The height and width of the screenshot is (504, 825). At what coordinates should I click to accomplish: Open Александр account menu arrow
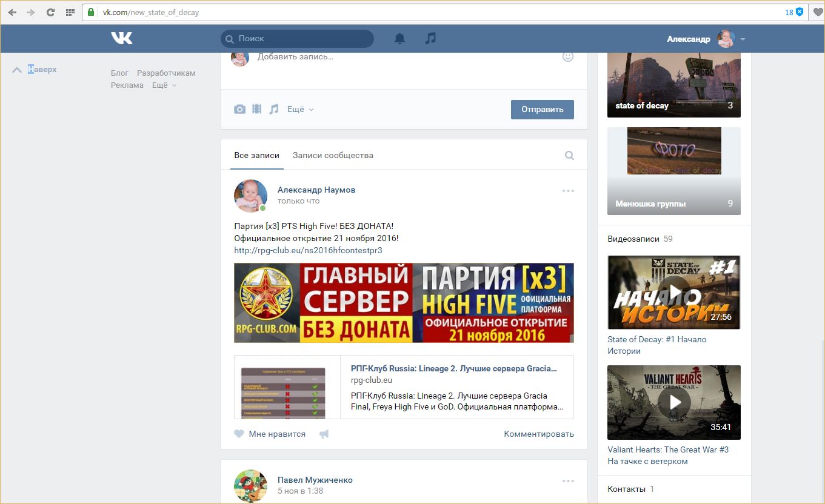coord(743,39)
